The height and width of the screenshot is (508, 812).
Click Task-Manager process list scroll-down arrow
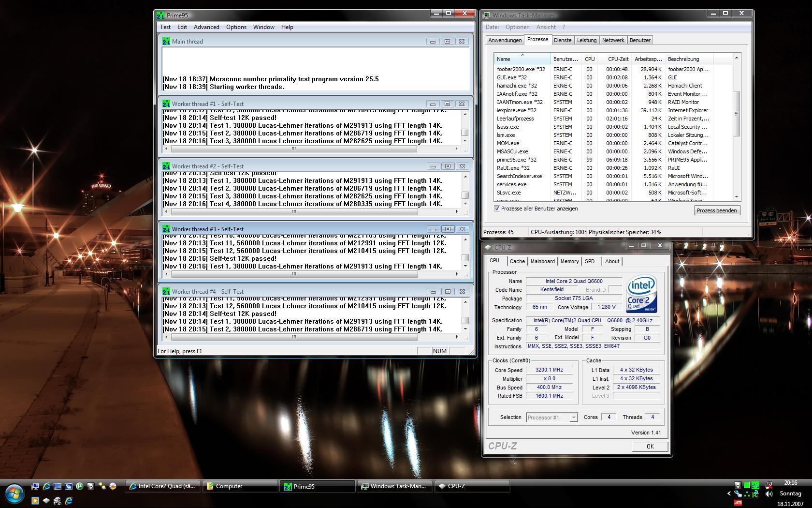[736, 196]
